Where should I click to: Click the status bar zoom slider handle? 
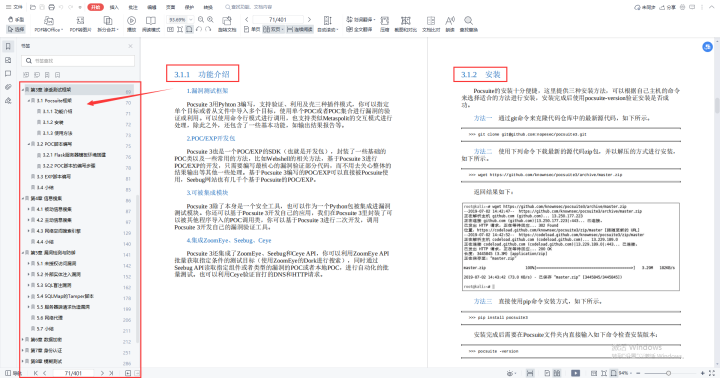(669, 373)
